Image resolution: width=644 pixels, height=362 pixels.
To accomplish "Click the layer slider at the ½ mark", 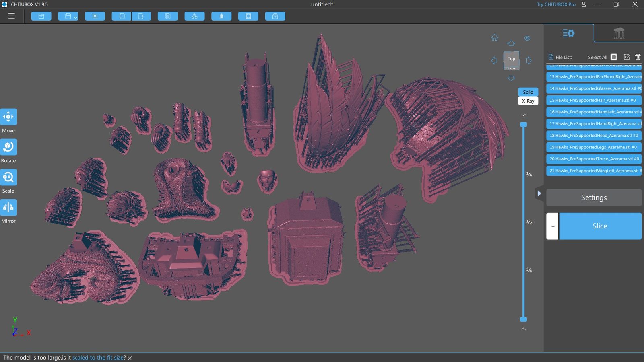I will tap(523, 222).
